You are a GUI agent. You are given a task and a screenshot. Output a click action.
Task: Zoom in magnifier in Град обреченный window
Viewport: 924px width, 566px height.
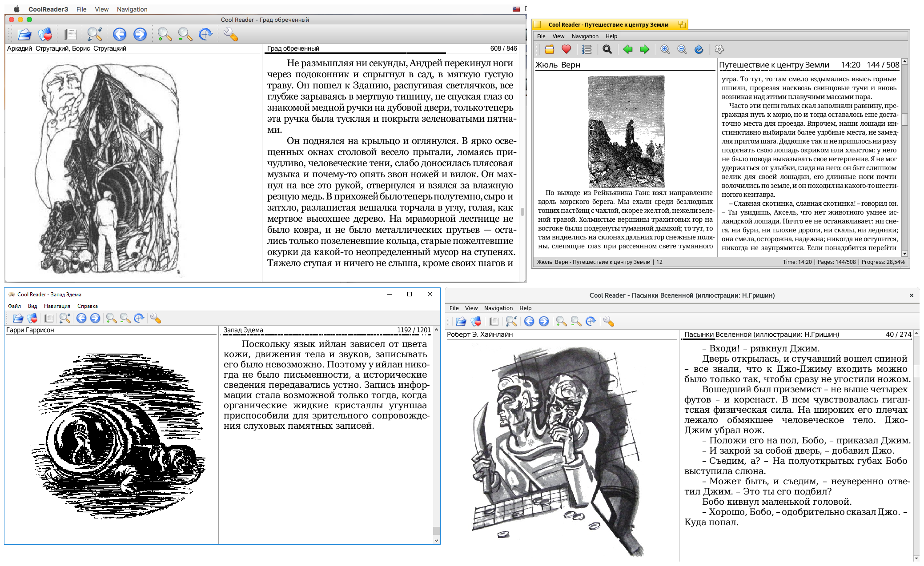(165, 34)
